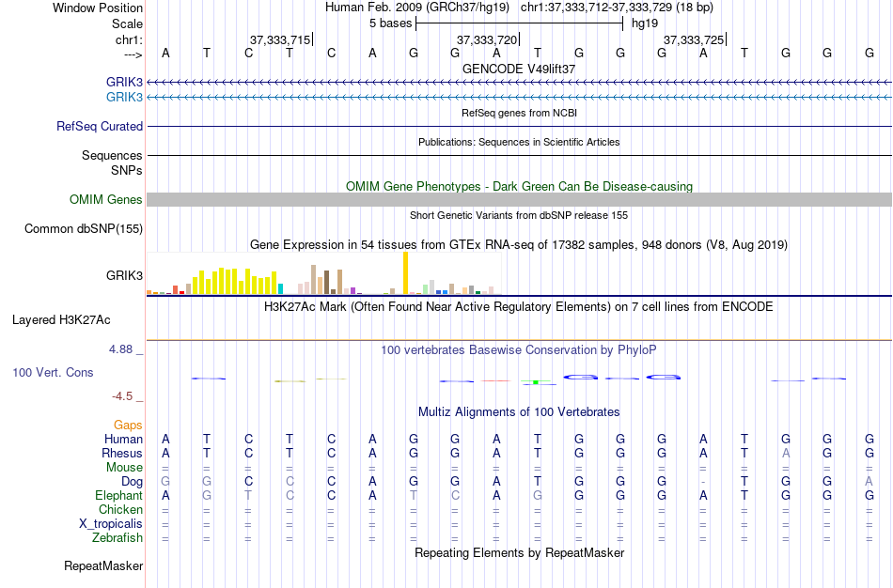Click the 5 bases scale bar
Image resolution: width=893 pixels, height=588 pixels.
520,23
